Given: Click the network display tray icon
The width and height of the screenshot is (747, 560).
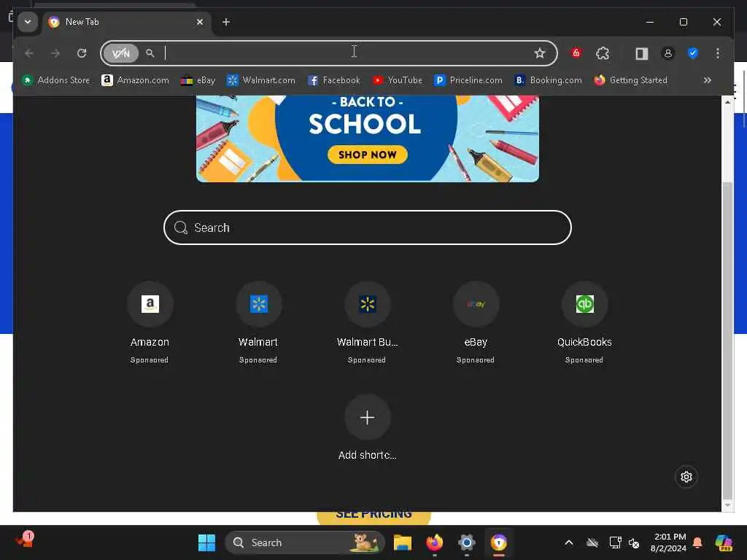Looking at the screenshot, I should click(x=615, y=542).
